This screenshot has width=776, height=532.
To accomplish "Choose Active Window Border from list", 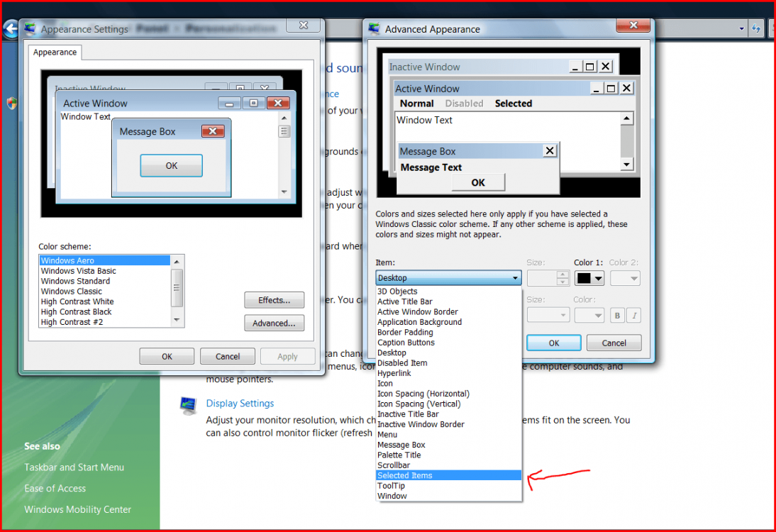I will pos(448,312).
